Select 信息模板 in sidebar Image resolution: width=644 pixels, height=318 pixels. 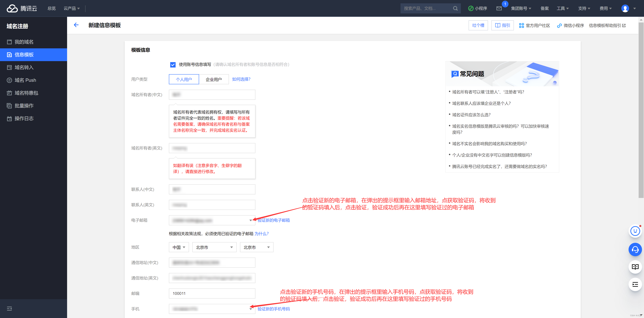pos(34,55)
